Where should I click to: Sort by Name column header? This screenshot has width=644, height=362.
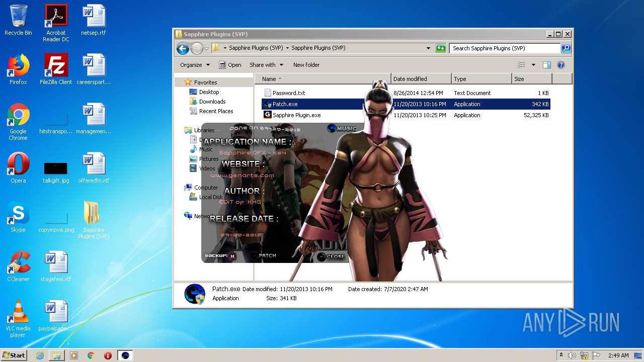pos(323,79)
